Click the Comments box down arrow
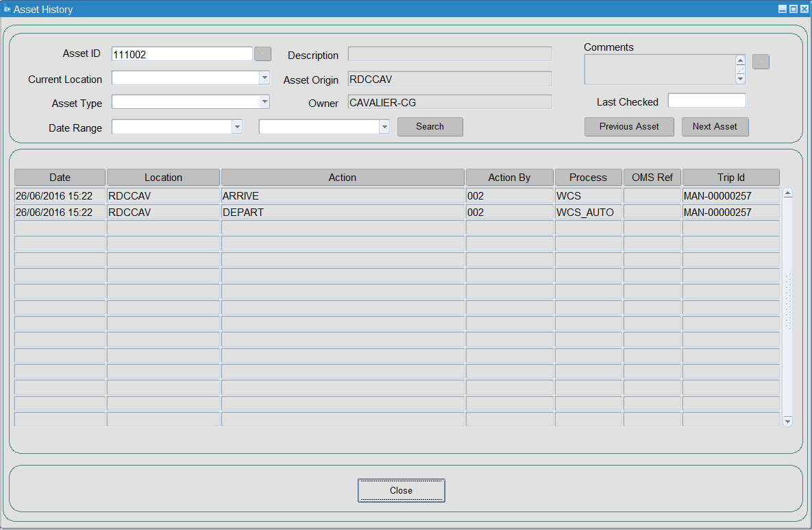The width and height of the screenshot is (812, 530). (741, 79)
